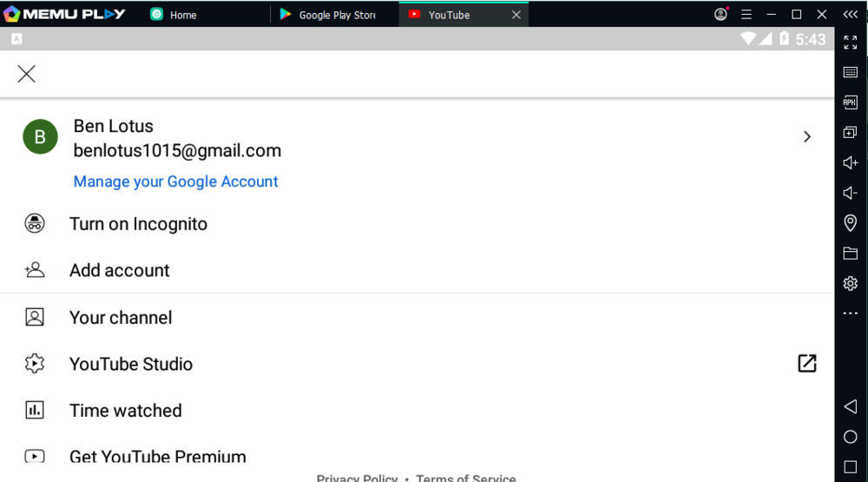
Task: Expand Ben Lotus account switcher chevron
Action: [806, 136]
